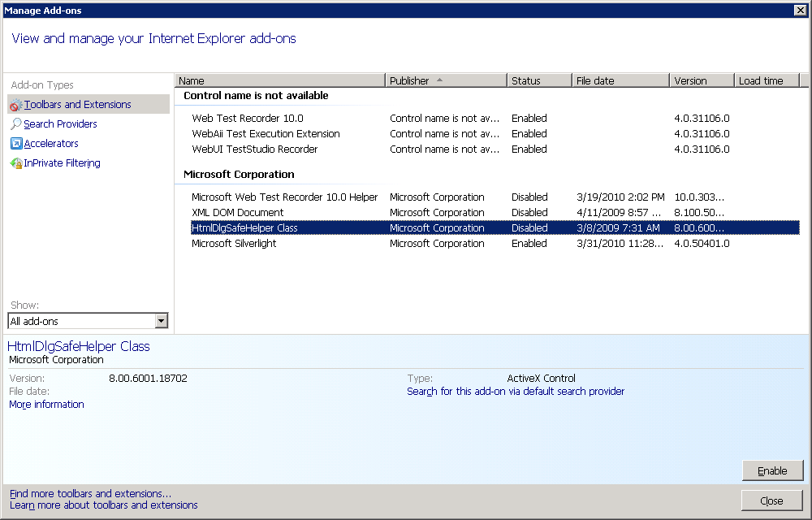This screenshot has width=812, height=520.
Task: Click file date 3/8/2009 7:31 AM
Action: coord(618,227)
